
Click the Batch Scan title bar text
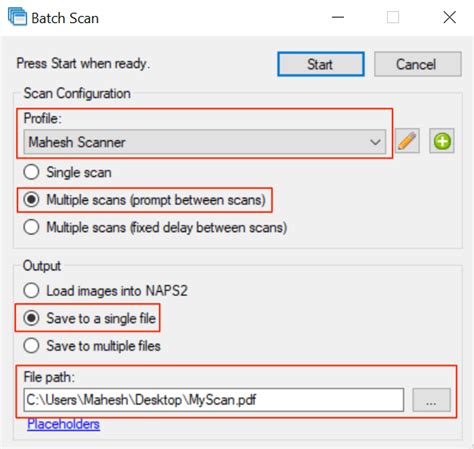coord(65,18)
